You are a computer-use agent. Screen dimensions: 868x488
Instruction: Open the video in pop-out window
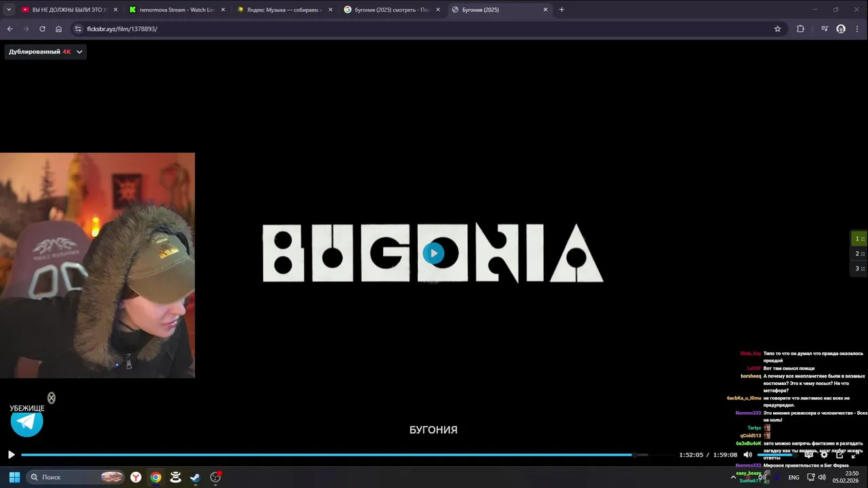click(840, 455)
